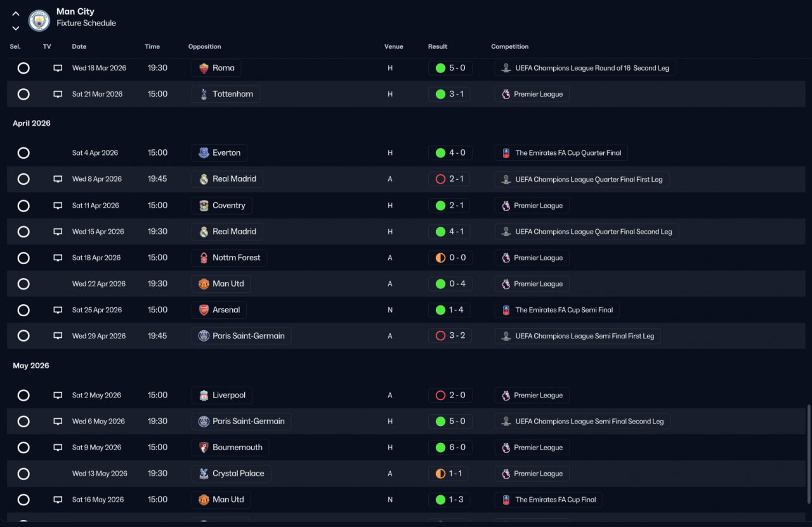Image resolution: width=812 pixels, height=527 pixels.
Task: Open the Tottenham opposition button
Action: [226, 94]
